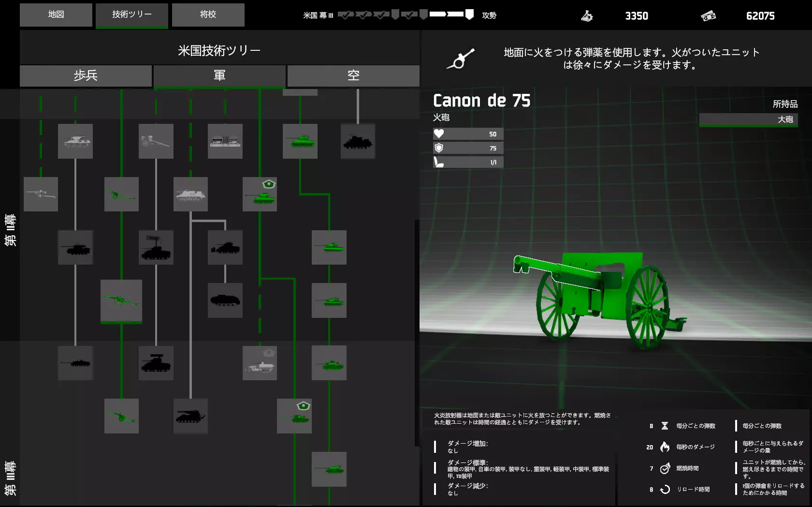The width and height of the screenshot is (812, 507).
Task: Click the 攻勢 label in the top bar
Action: click(489, 15)
